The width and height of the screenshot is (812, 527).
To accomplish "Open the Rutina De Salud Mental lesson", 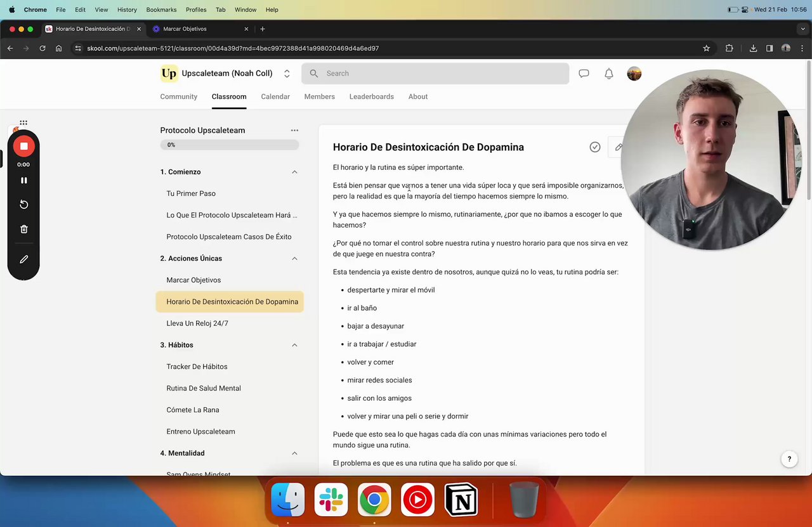I will tap(204, 388).
